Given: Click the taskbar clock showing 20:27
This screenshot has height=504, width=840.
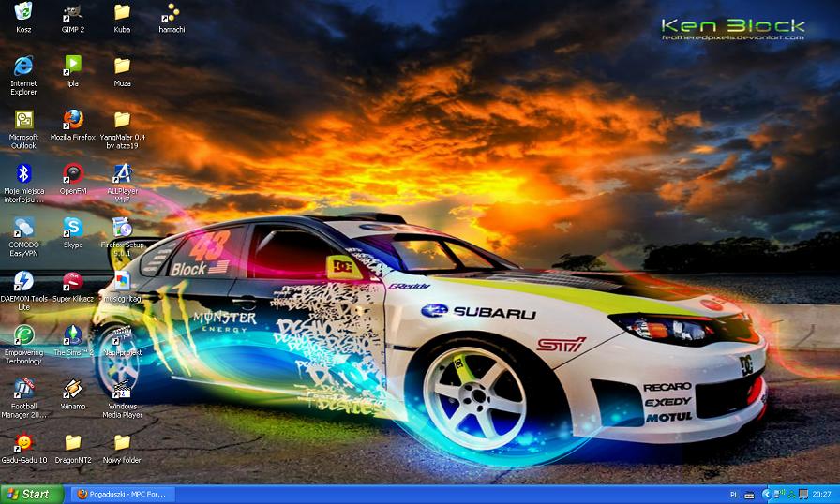Looking at the screenshot, I should pos(821,495).
